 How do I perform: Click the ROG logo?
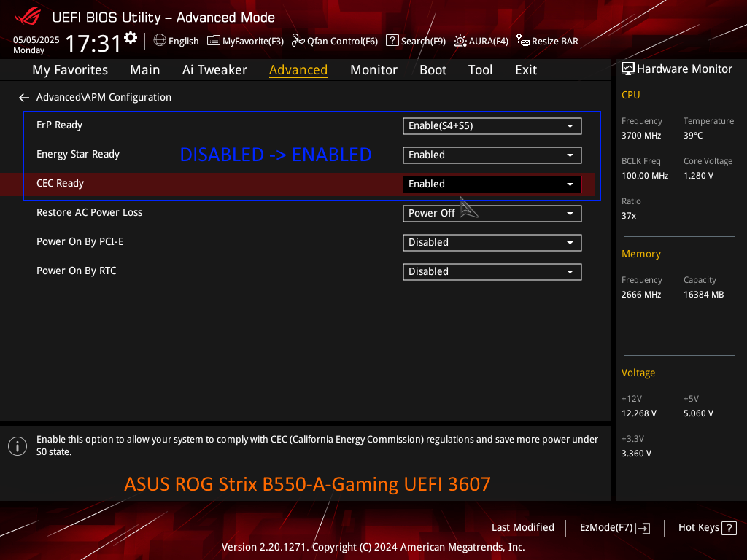28,17
